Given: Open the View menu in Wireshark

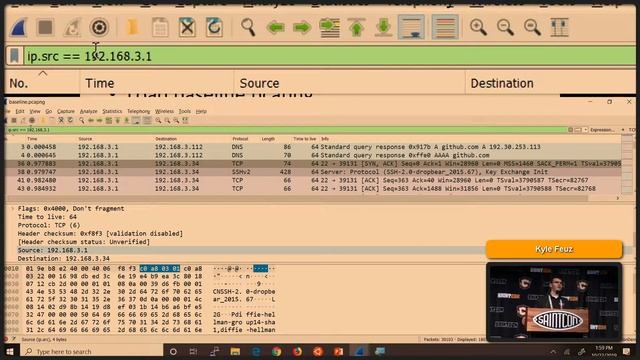Looking at the screenshot, I should coord(35,111).
